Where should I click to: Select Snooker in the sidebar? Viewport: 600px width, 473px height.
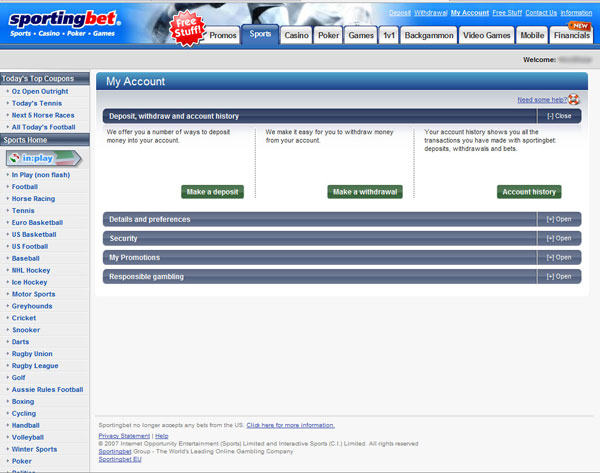click(x=26, y=330)
